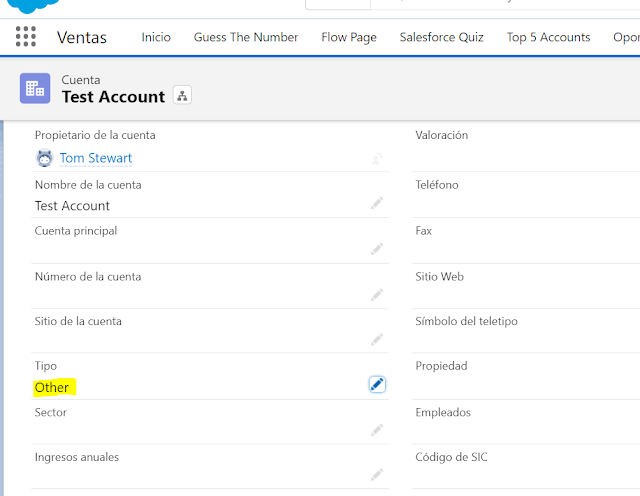
Task: Click the Código de SIC label
Action: point(451,457)
